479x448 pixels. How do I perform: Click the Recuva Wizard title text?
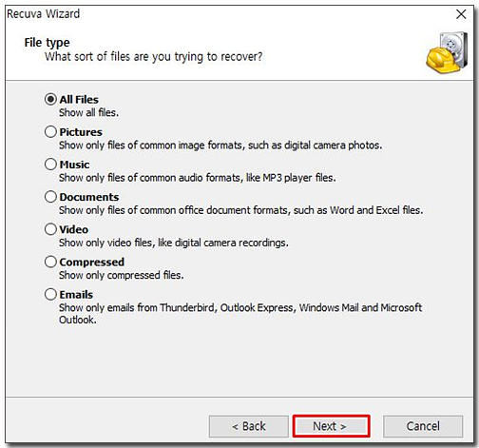click(44, 14)
